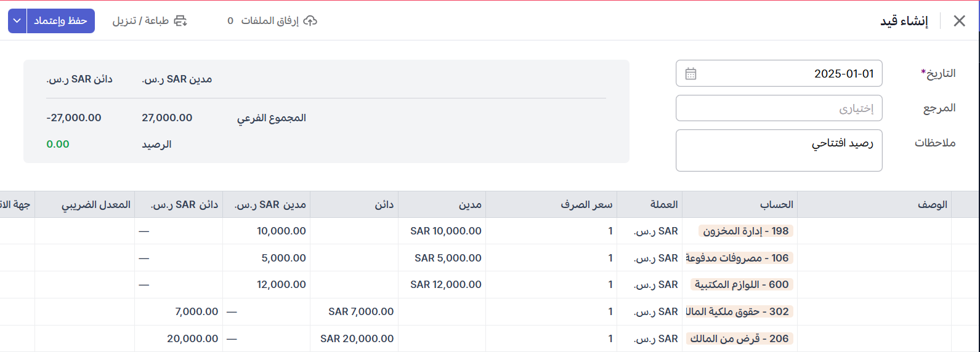Close the create journal entry dialog
Image resolution: width=980 pixels, height=352 pixels.
pos(959,21)
